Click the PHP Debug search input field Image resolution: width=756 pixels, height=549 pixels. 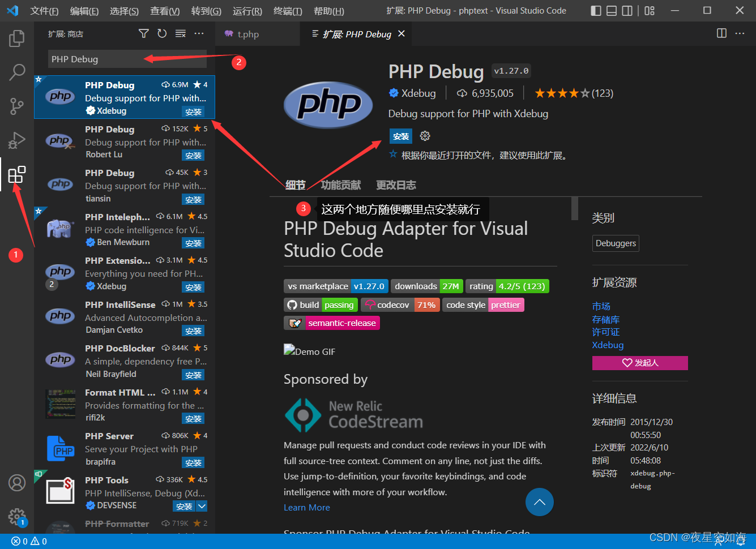pyautogui.click(x=96, y=59)
